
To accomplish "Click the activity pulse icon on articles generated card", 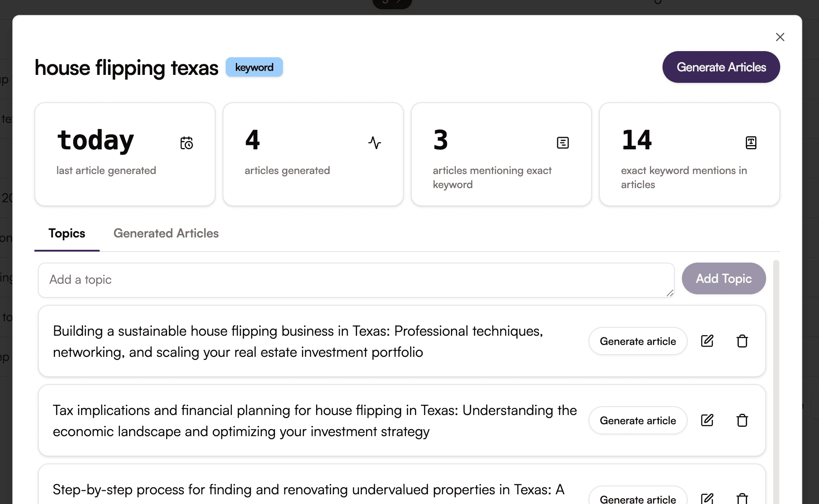I will click(x=375, y=143).
